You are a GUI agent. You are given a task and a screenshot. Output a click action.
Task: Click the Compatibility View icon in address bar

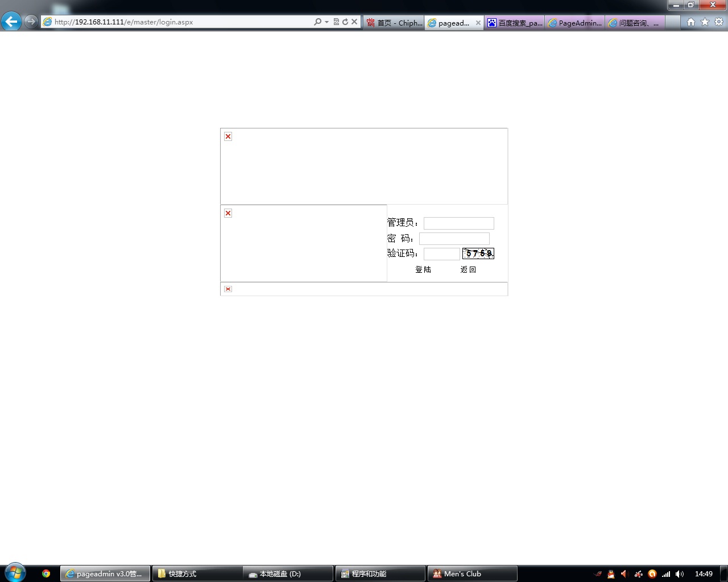(x=336, y=22)
